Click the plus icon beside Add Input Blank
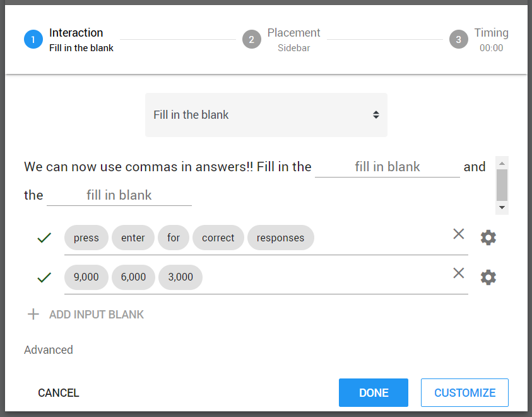Image resolution: width=532 pixels, height=417 pixels. tap(33, 314)
